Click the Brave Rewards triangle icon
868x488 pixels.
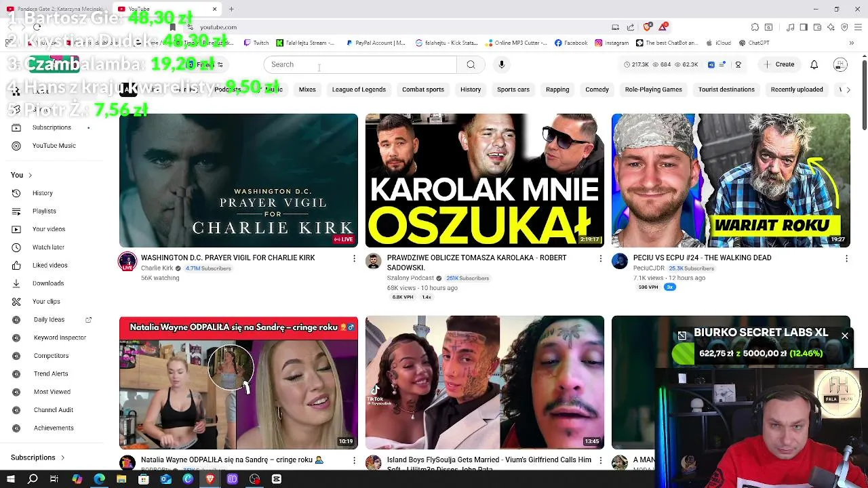pos(663,27)
